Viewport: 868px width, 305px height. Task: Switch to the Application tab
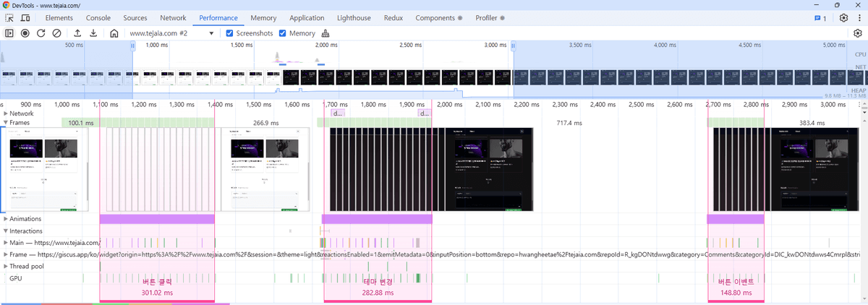[307, 17]
